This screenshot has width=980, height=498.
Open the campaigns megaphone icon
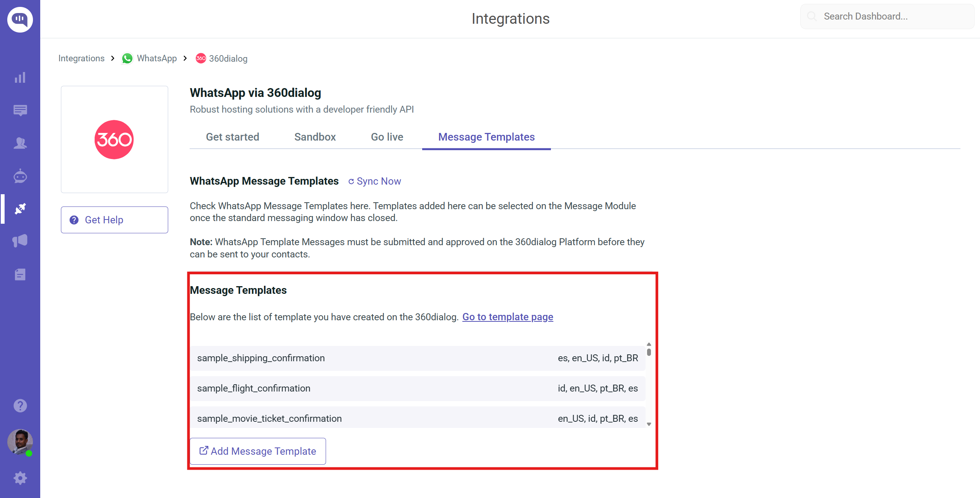pyautogui.click(x=20, y=241)
